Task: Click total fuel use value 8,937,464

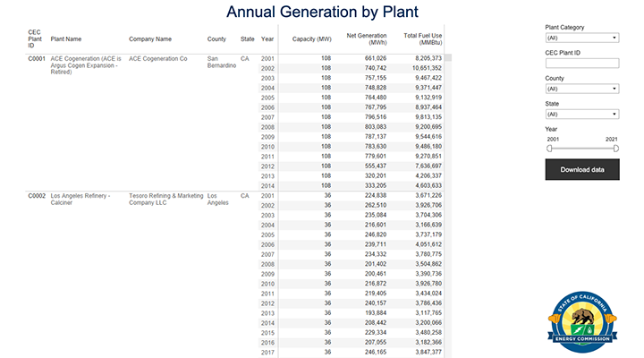Action: pyautogui.click(x=428, y=107)
